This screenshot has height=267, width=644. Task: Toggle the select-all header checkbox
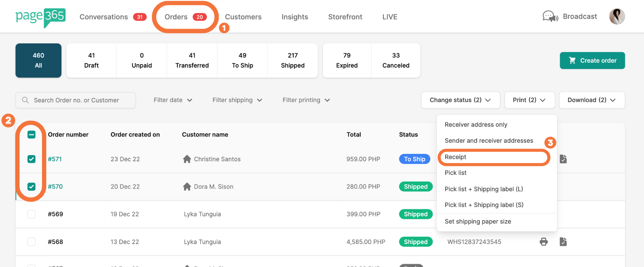pyautogui.click(x=32, y=135)
